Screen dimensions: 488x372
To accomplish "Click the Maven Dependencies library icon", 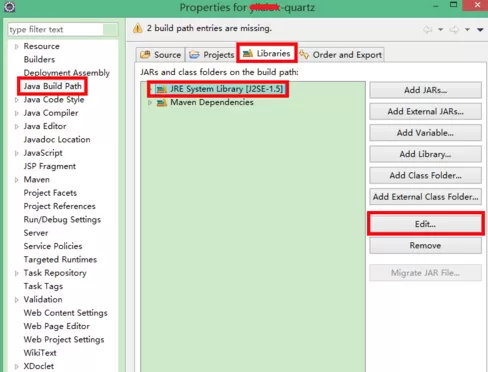I will click(x=162, y=102).
